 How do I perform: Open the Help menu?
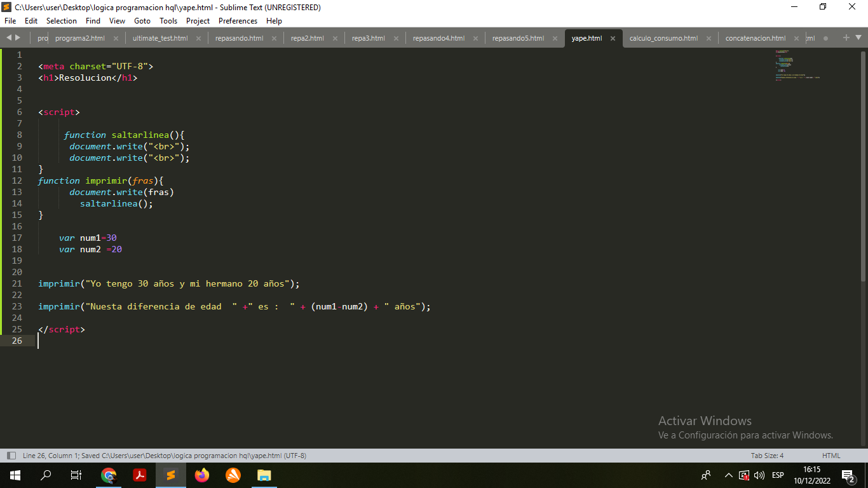click(274, 21)
